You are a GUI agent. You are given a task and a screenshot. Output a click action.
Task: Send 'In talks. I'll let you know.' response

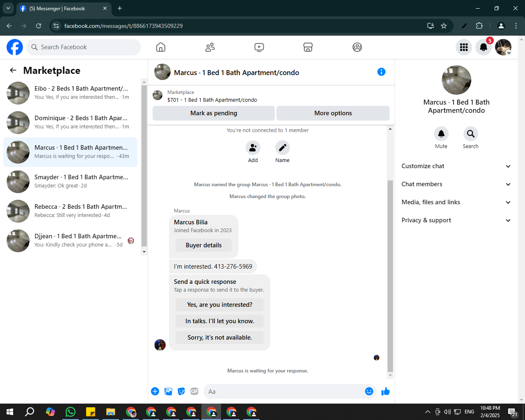click(219, 321)
